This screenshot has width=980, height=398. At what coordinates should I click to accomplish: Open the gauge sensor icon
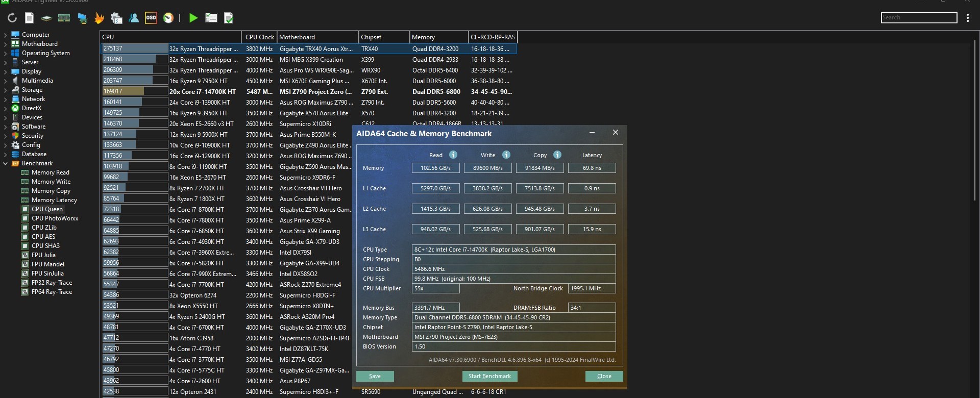(168, 18)
